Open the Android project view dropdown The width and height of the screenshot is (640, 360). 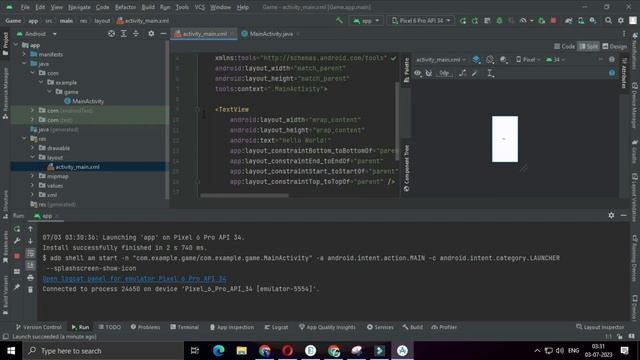36,34
